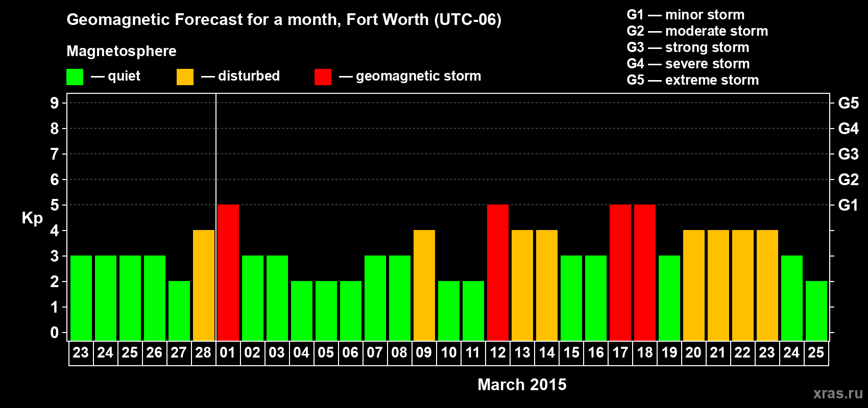Select the green bar for March 11
The height and width of the screenshot is (408, 868).
(473, 311)
